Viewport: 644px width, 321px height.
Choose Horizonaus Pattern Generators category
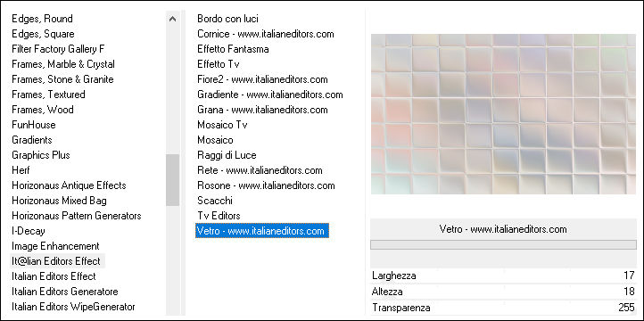point(77,216)
